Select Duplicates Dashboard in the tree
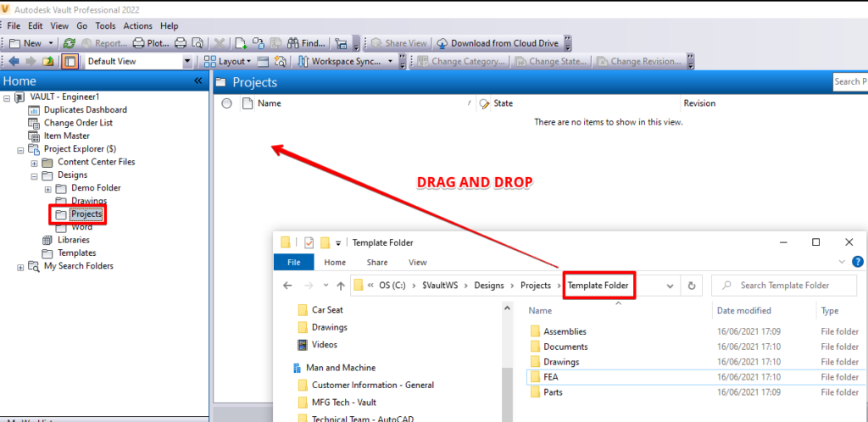 86,109
